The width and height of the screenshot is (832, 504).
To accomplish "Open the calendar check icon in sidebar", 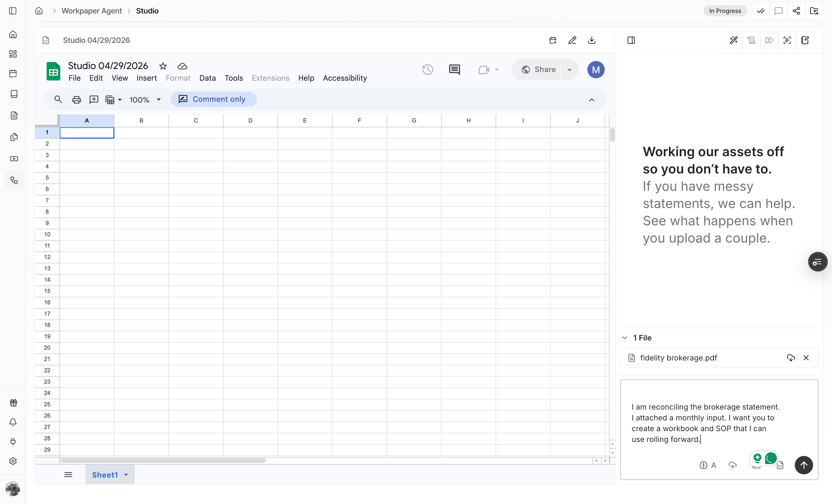I will click(x=13, y=74).
